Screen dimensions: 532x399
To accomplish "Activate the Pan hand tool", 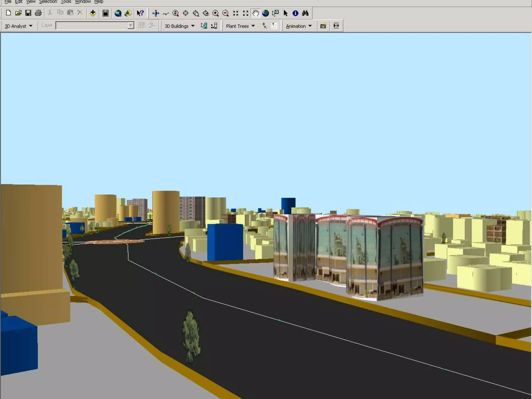I will coord(255,13).
